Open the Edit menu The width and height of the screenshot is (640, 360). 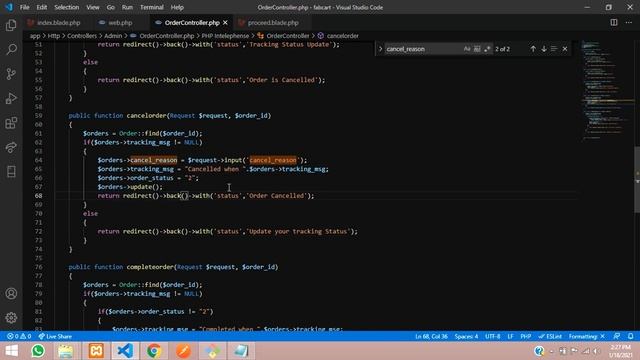tap(42, 7)
